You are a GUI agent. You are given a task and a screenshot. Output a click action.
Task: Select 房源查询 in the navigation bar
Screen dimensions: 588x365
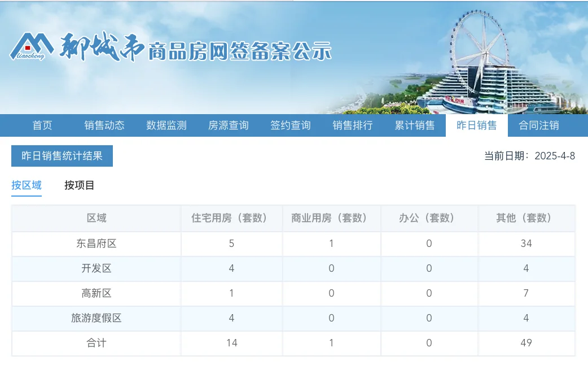click(x=229, y=125)
